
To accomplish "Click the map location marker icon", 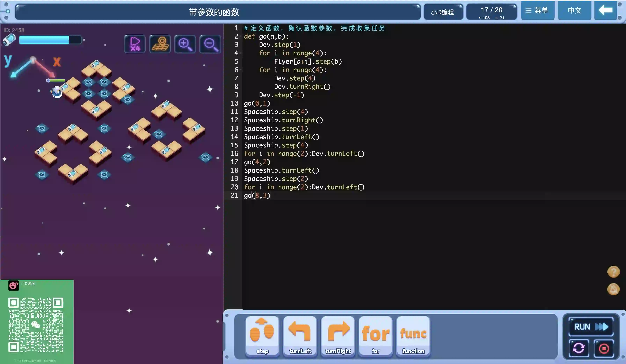I will click(160, 44).
